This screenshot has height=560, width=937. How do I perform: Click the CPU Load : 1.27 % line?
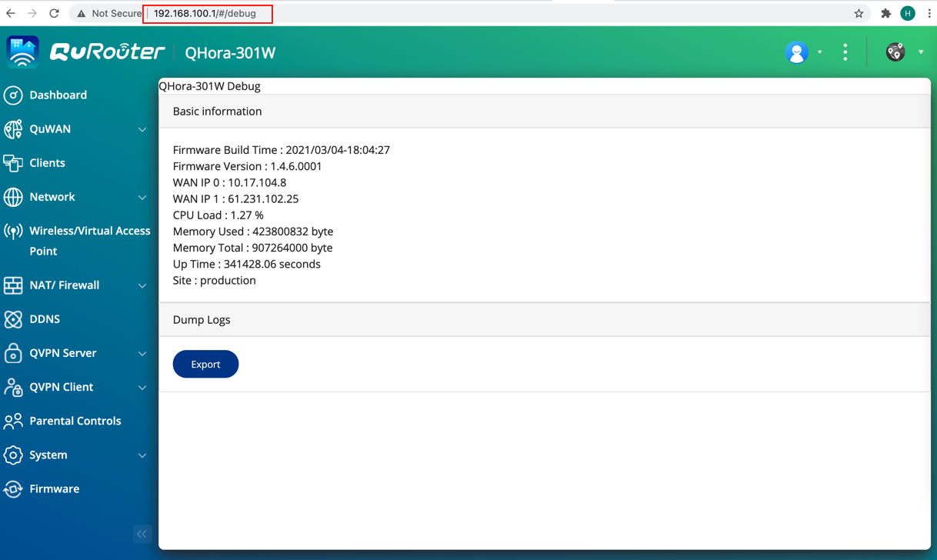pos(218,215)
